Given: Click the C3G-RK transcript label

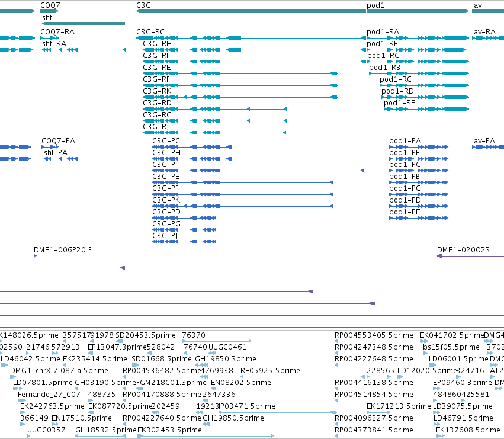Looking at the screenshot, I should coord(157,91).
